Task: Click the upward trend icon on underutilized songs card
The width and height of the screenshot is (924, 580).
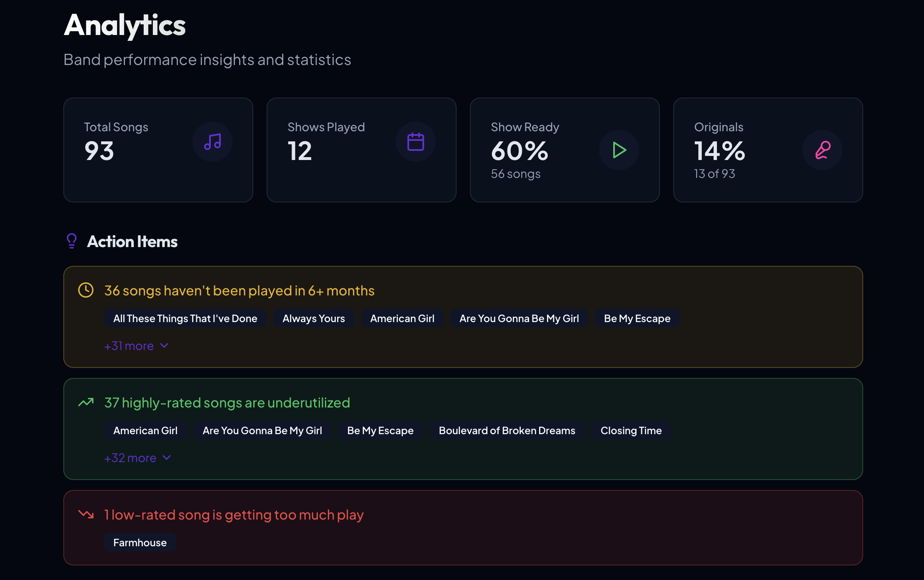Action: pos(86,402)
